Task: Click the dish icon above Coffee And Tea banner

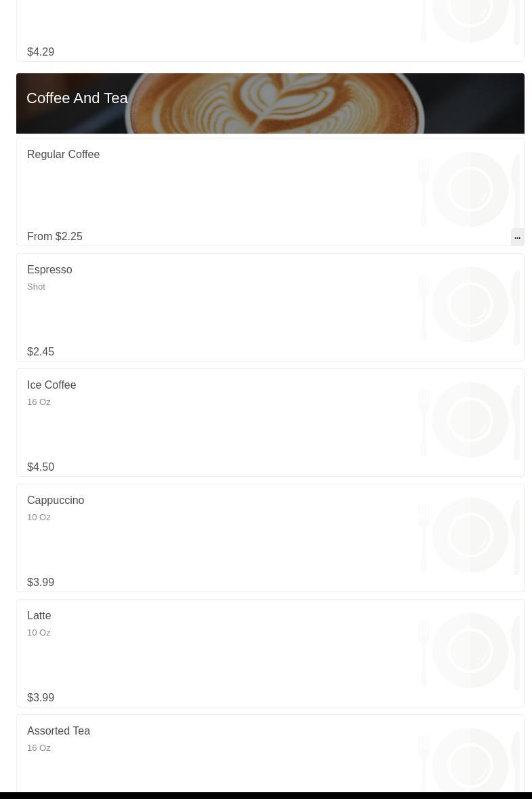Action: click(470, 22)
